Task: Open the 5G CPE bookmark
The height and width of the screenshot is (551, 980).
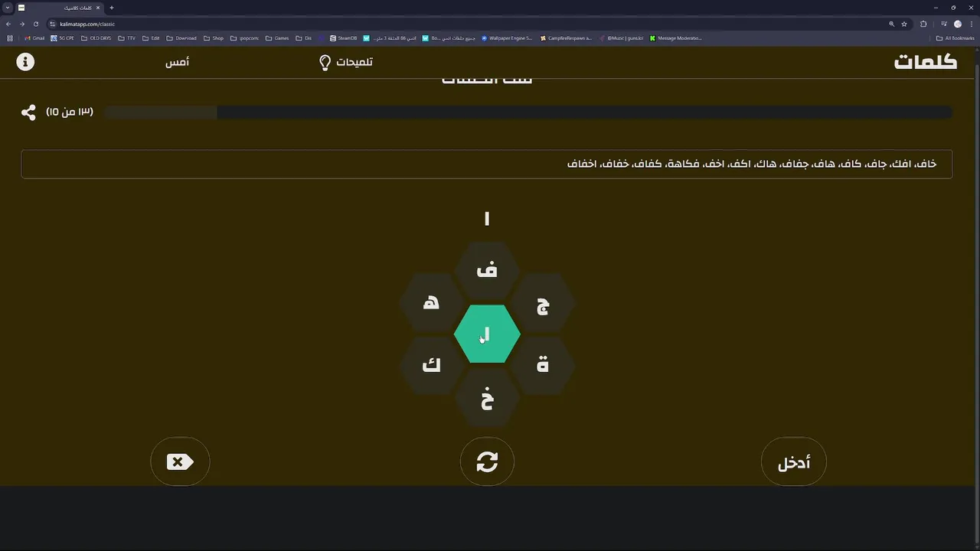Action: [63, 38]
